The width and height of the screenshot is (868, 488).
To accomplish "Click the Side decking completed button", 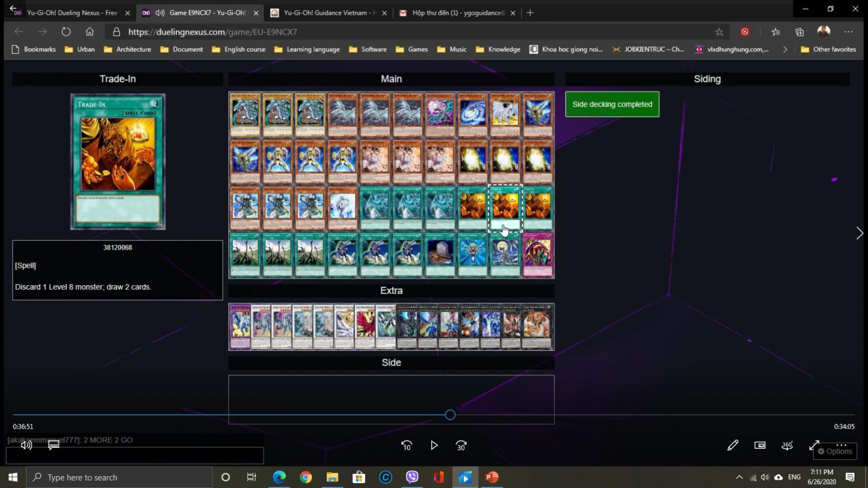I will pos(612,104).
